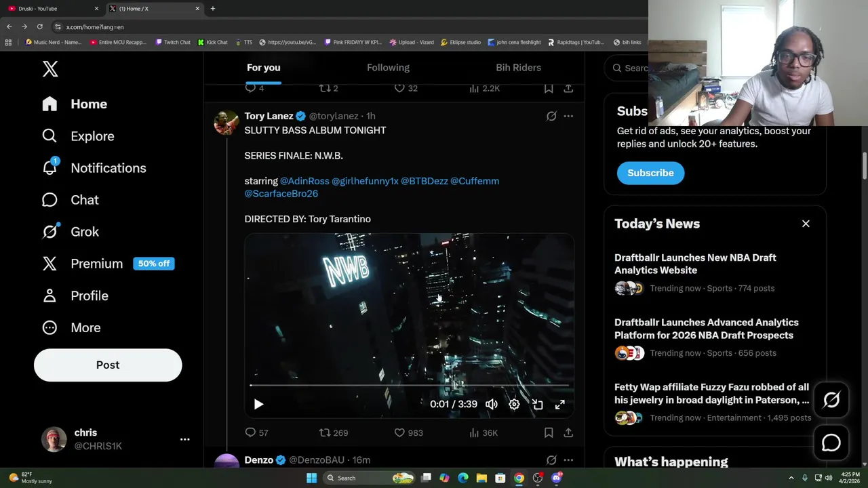Open the Windows Start menu
Screen dimensions: 868x488
point(311,478)
